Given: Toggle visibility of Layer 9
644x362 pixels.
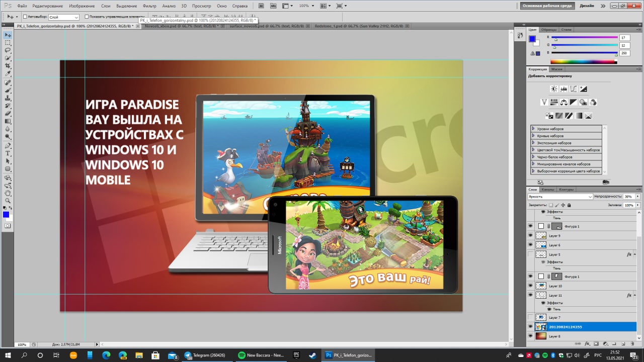Looking at the screenshot, I should [x=530, y=235].
